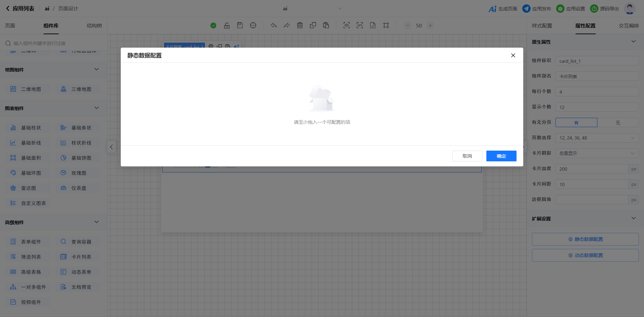Viewport: 644px width, 317px height.
Task: Click the 取消 button in dialog
Action: tap(467, 156)
